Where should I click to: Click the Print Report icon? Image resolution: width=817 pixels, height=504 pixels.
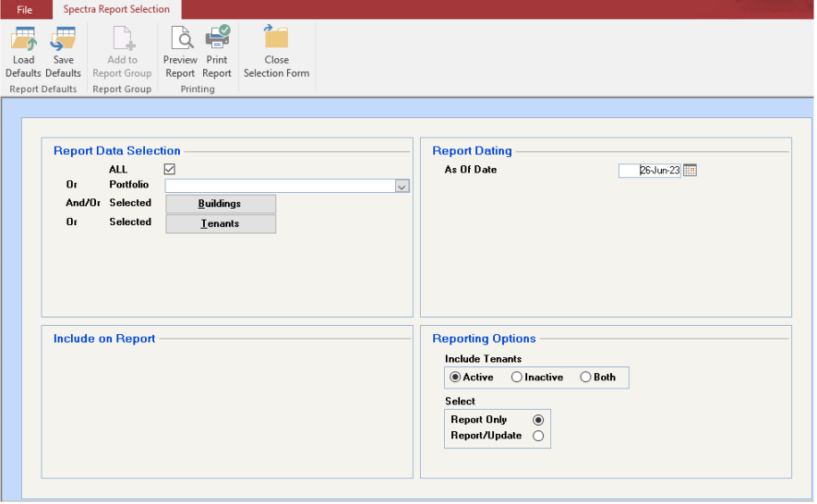217,38
